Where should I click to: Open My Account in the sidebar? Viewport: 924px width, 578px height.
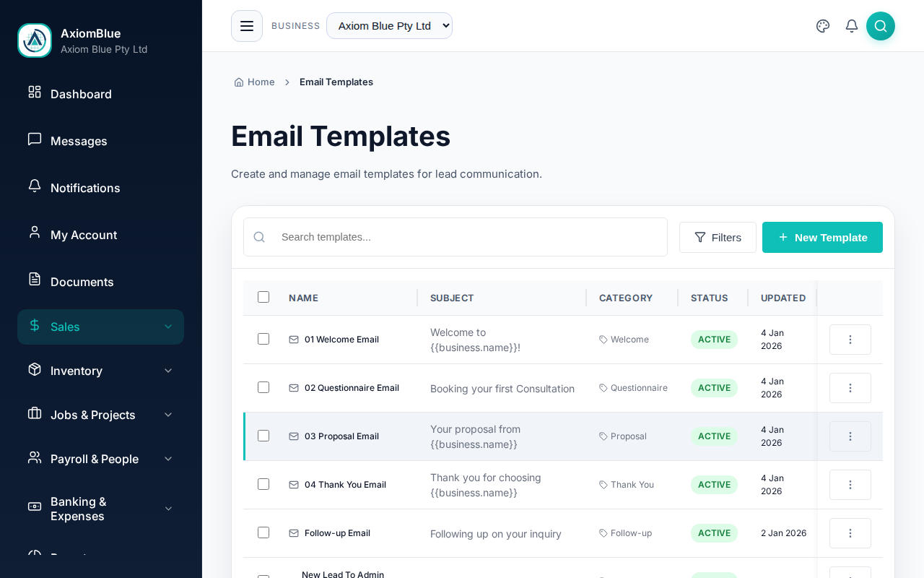(100, 235)
